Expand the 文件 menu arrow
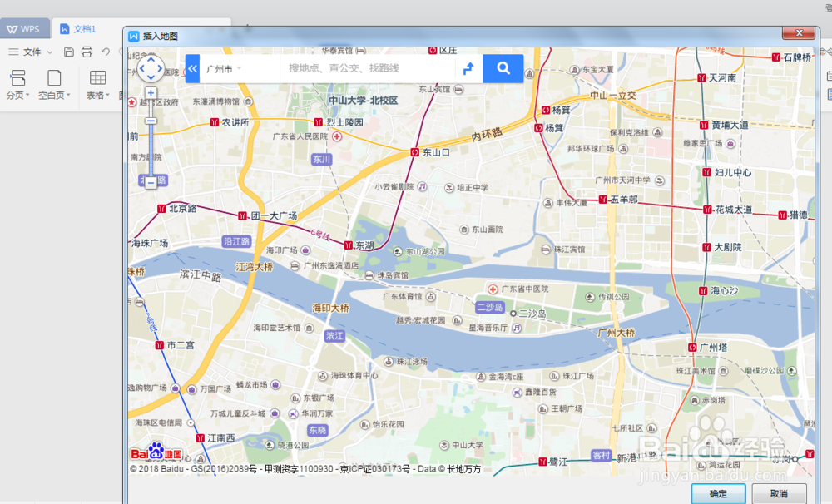The image size is (832, 504). [50, 52]
